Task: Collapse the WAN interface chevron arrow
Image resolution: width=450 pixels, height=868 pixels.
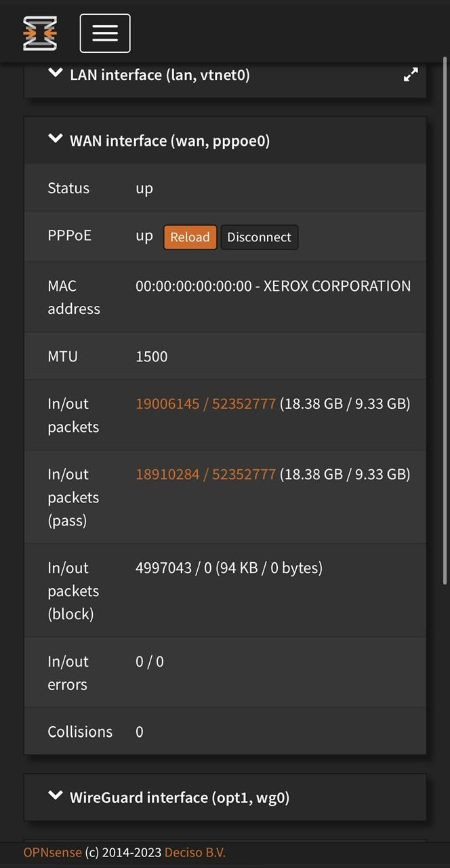Action: point(56,139)
